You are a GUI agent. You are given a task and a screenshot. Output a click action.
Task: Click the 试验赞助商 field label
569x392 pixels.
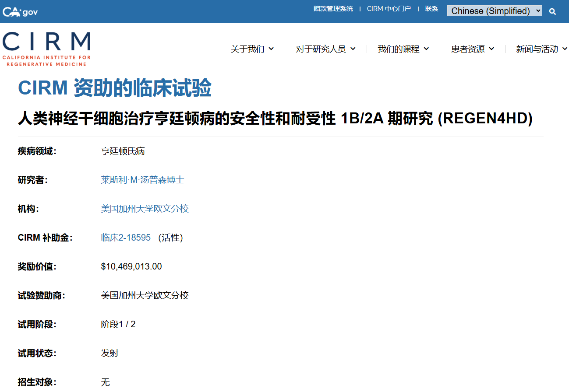(x=42, y=295)
